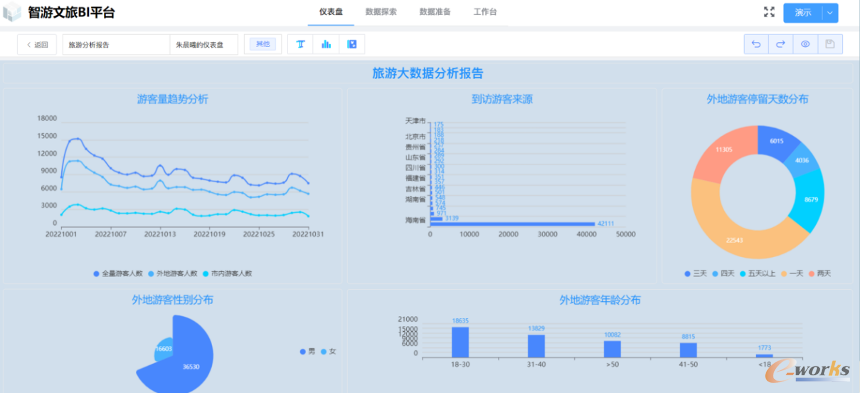
Task: Click the 3139 bar in visitor source chart
Action: pyautogui.click(x=437, y=218)
